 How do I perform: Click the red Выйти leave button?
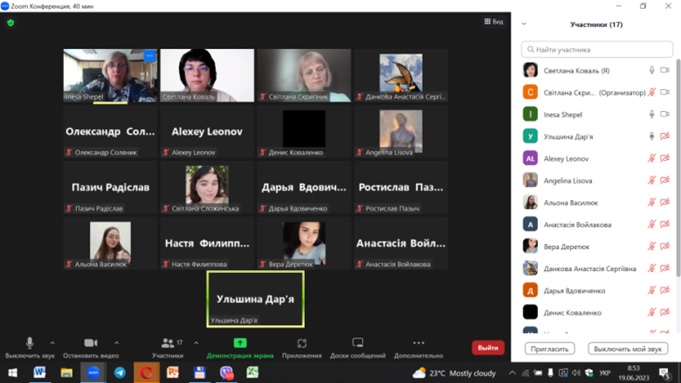coord(488,347)
